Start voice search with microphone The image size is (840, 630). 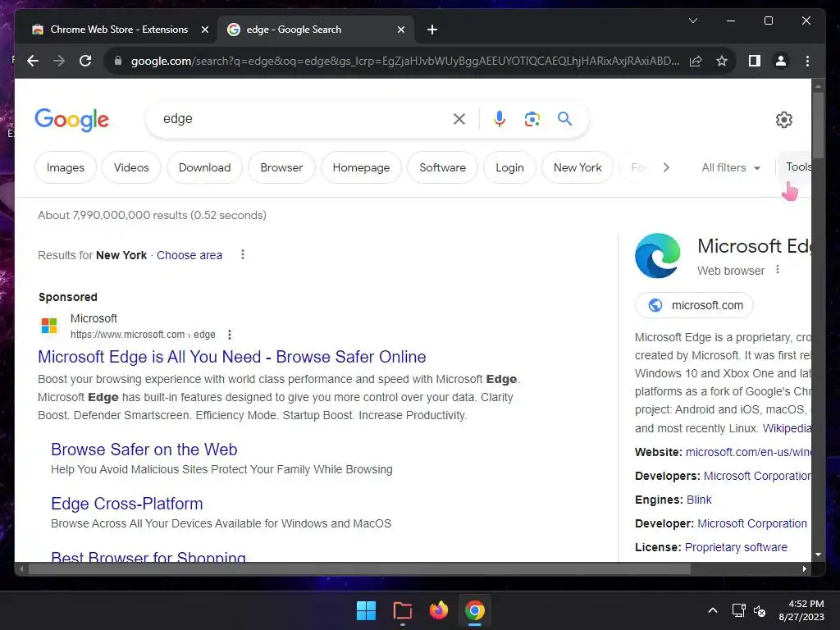[500, 119]
